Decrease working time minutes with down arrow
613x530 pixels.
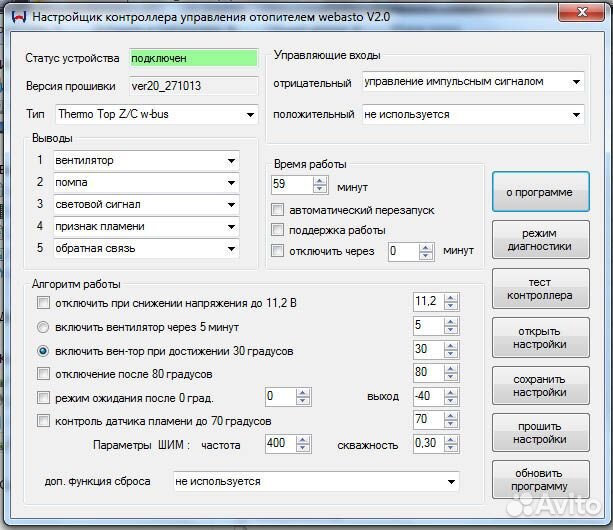320,189
